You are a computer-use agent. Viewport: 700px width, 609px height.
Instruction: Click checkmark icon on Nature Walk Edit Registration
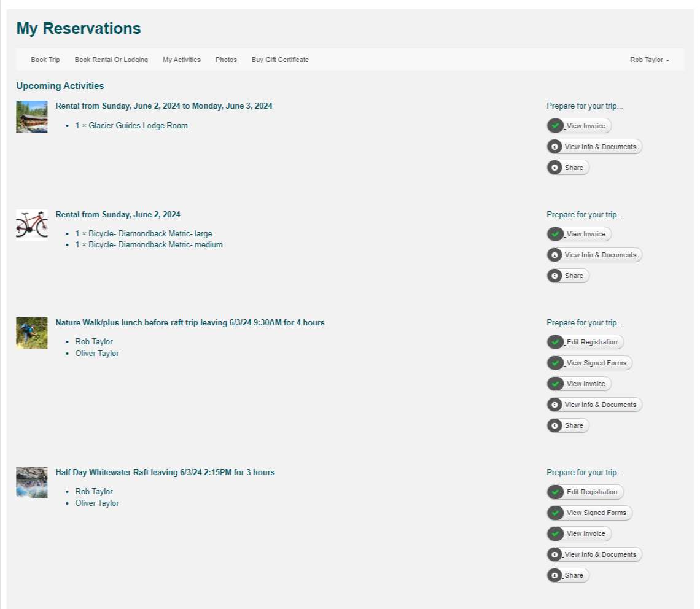tap(555, 342)
